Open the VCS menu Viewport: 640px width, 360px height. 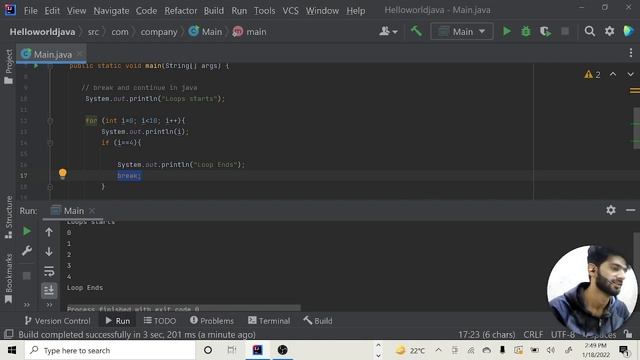click(290, 11)
